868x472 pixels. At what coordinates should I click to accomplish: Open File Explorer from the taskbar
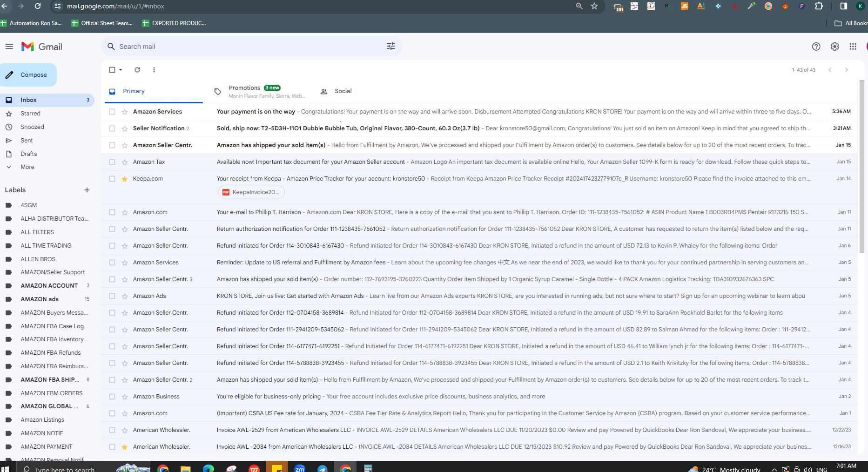point(186,468)
